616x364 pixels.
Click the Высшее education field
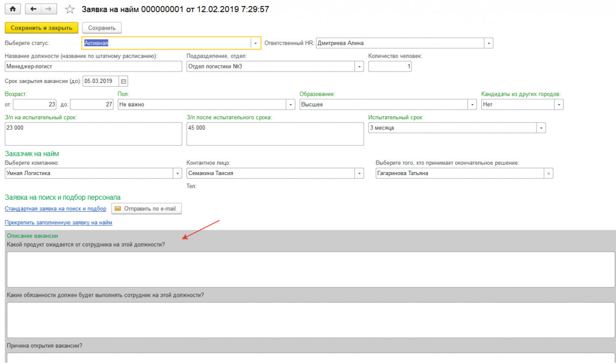click(384, 105)
